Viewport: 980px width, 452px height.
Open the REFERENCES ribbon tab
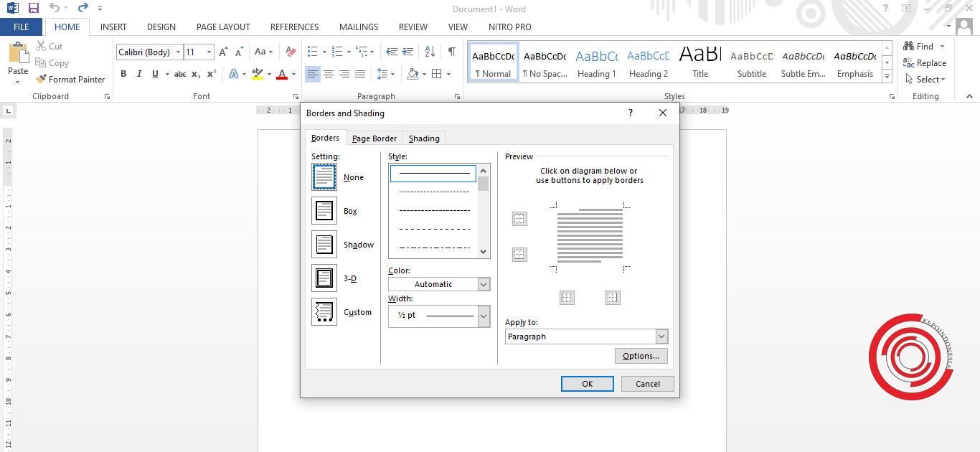tap(294, 27)
